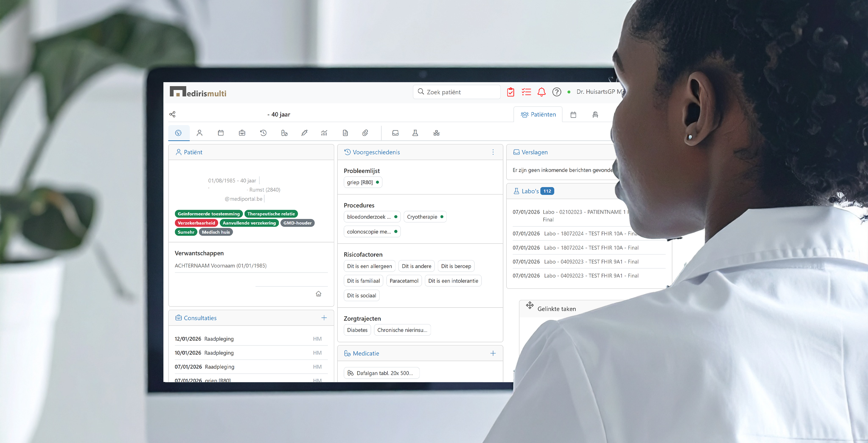Open help with the question mark icon
The width and height of the screenshot is (868, 443).
pos(557,92)
